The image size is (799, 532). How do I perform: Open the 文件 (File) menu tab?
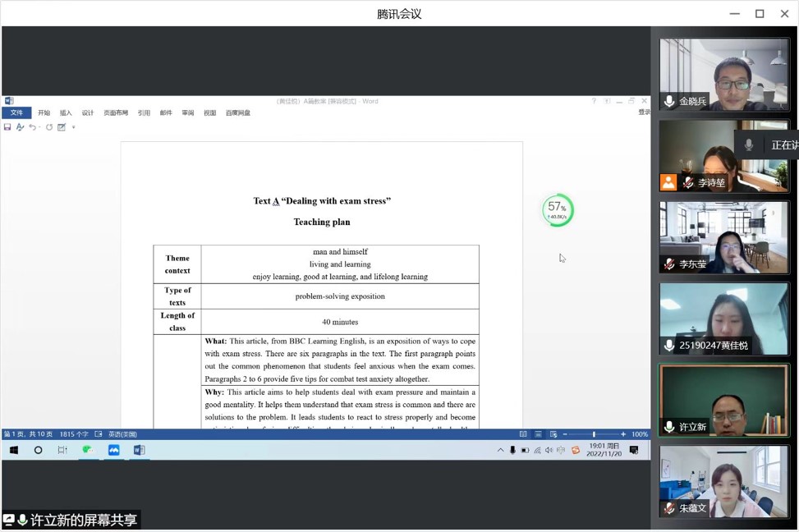point(16,113)
